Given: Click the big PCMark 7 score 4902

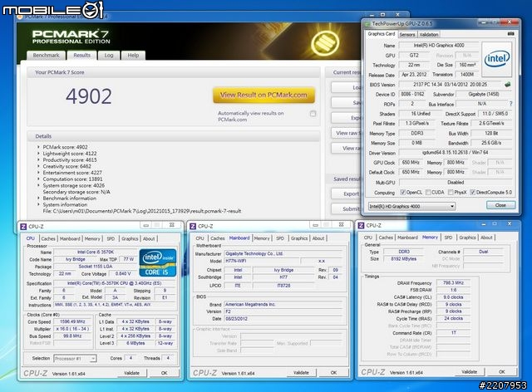Looking at the screenshot, I should coord(89,96).
